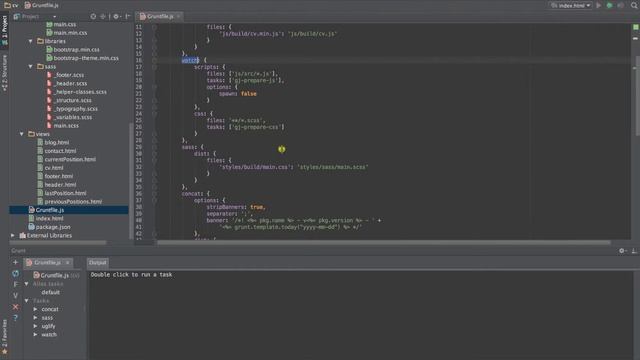Click the Force toggle in Grunt panel
Screen dimensions: 640x360
(x=16, y=284)
